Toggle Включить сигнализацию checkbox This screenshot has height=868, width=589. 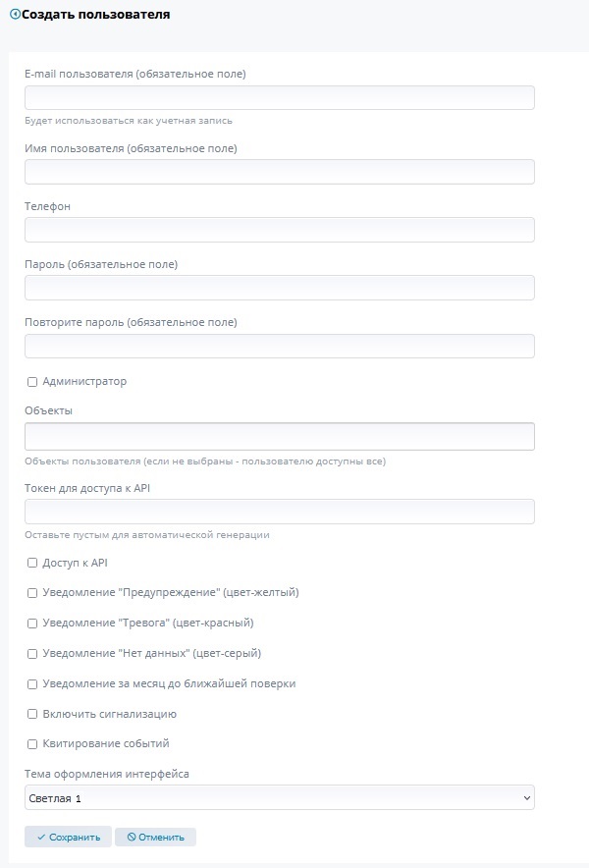click(32, 715)
